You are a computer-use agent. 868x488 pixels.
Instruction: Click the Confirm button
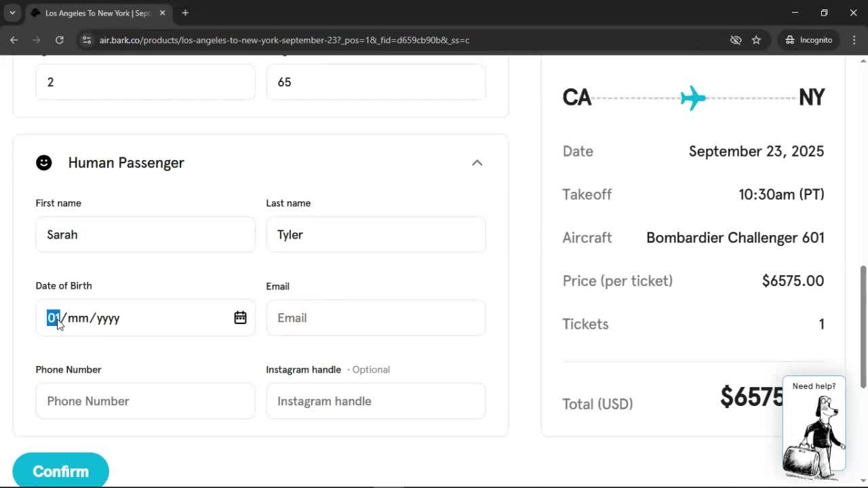60,471
